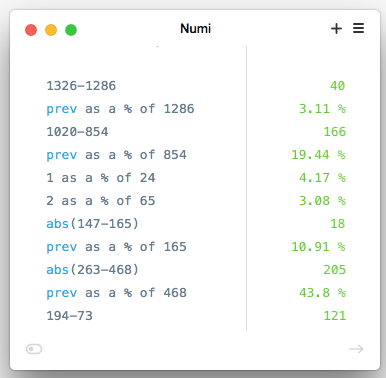The width and height of the screenshot is (386, 378).
Task: Click the line '194–73'
Action: pyautogui.click(x=69, y=316)
